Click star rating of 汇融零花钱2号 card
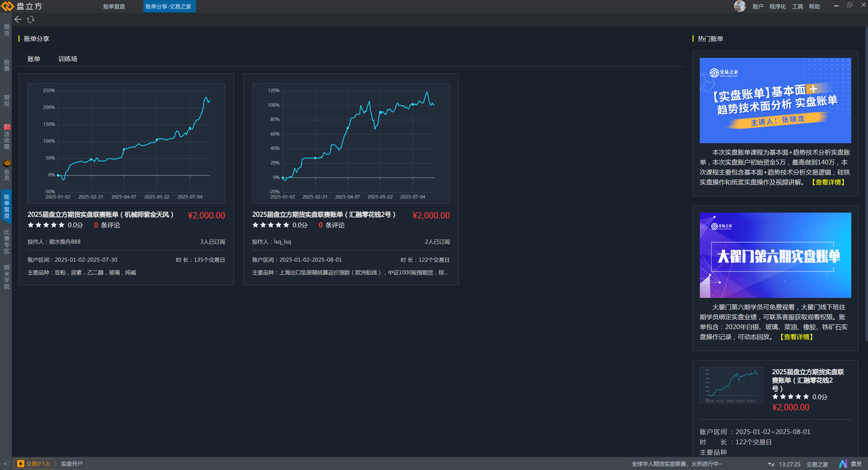868x470 pixels. 271,225
